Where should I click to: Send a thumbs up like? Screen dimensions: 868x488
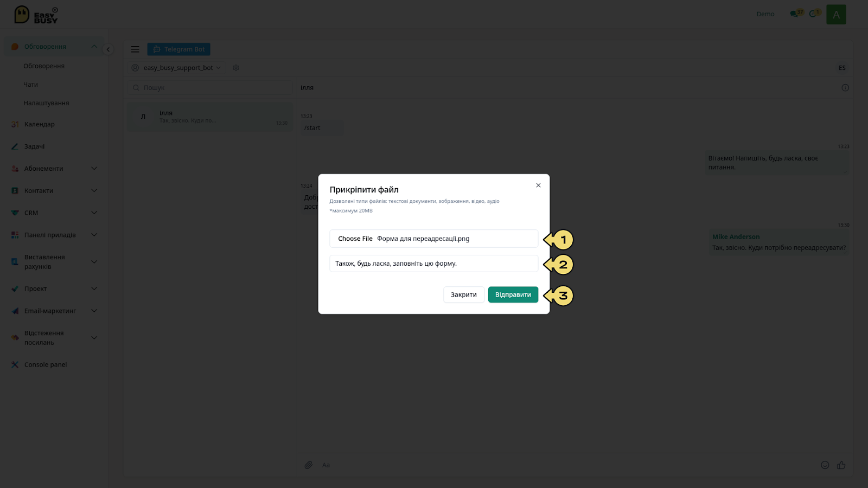(x=841, y=465)
